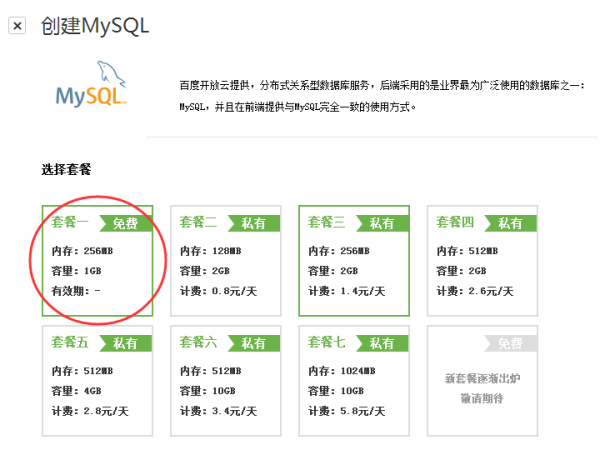Click the 私有 ribbon badge on 套餐三

pos(382,223)
